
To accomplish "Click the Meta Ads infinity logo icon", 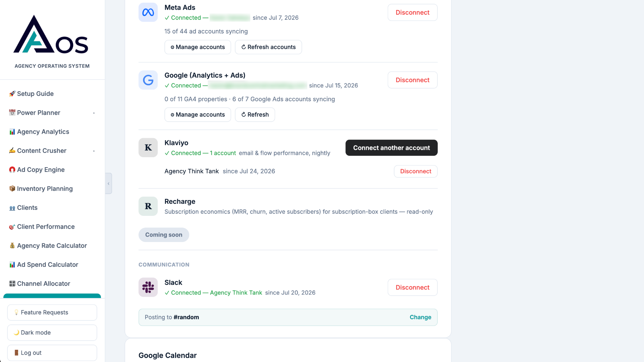I will [148, 12].
